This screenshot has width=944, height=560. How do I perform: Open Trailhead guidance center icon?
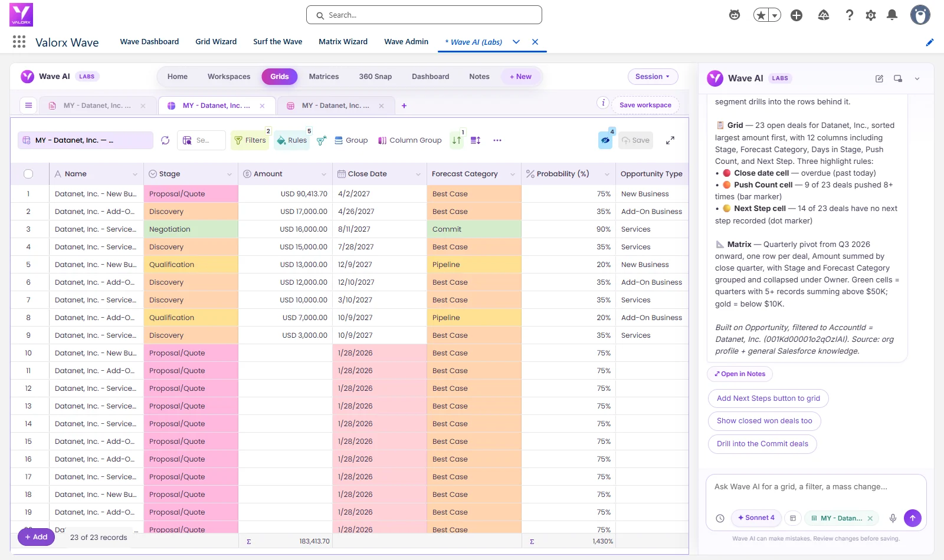point(824,15)
